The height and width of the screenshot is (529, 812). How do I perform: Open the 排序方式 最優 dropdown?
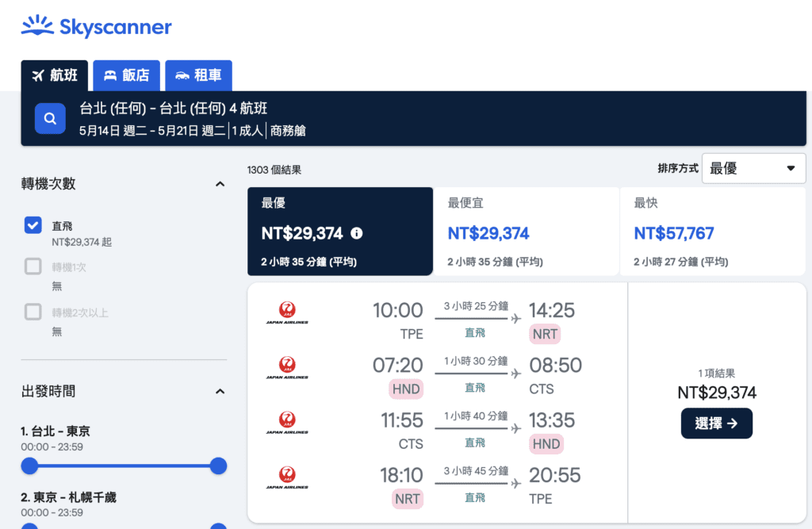coord(753,168)
